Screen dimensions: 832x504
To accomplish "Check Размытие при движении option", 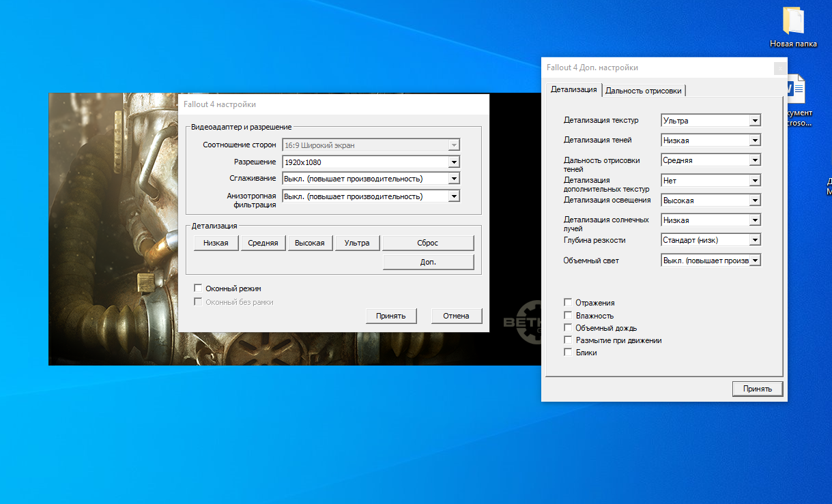I will pos(568,340).
